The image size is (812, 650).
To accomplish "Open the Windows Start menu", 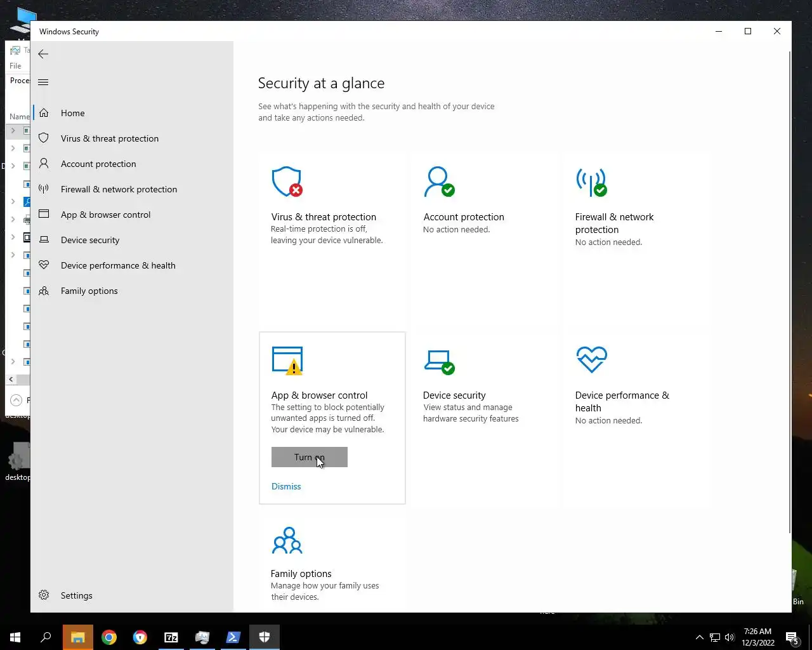I will 15,637.
